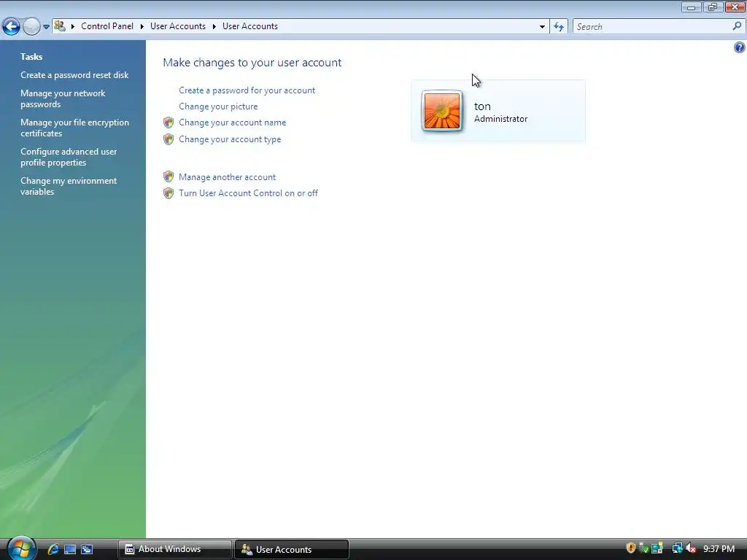
Task: Click the Refresh button in address bar
Action: point(559,27)
